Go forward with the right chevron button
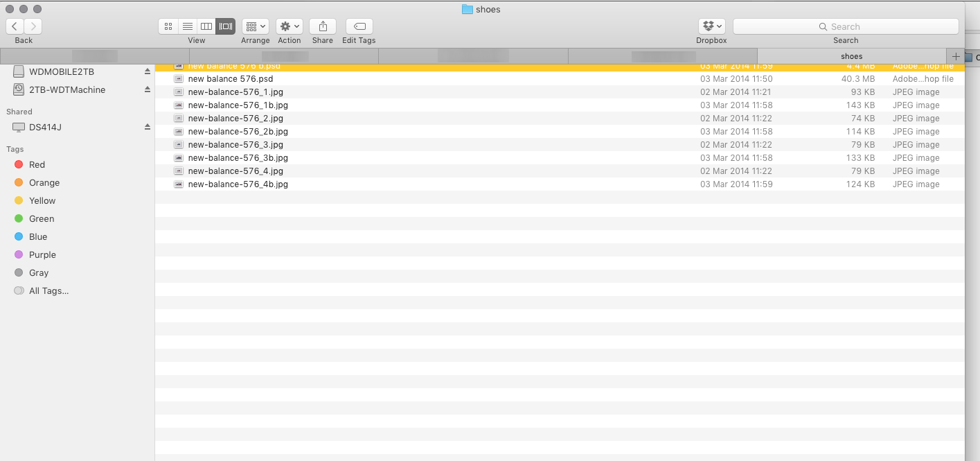Viewport: 980px width, 461px height. point(33,26)
